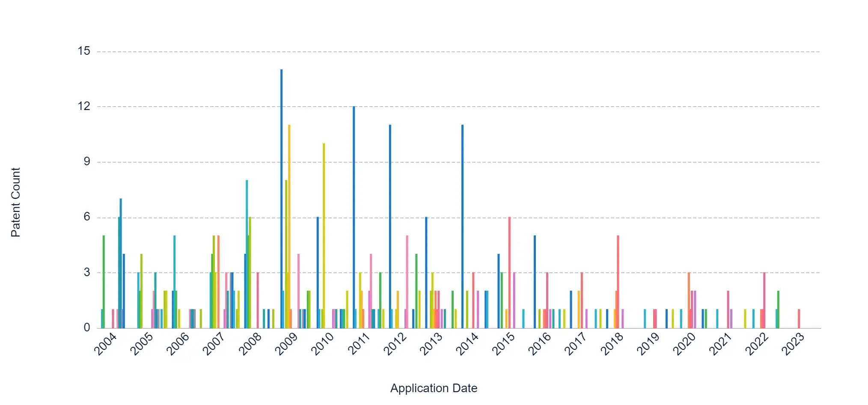Select the purple bar reaching 3 in 2015
Screen dimensions: 868x405
pos(514,301)
